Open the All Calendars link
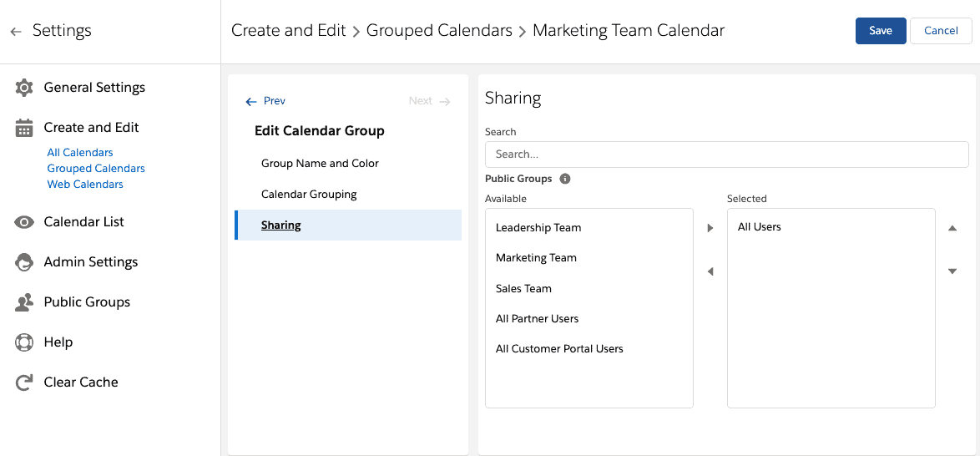Viewport: 980px width, 456px height. click(x=80, y=153)
